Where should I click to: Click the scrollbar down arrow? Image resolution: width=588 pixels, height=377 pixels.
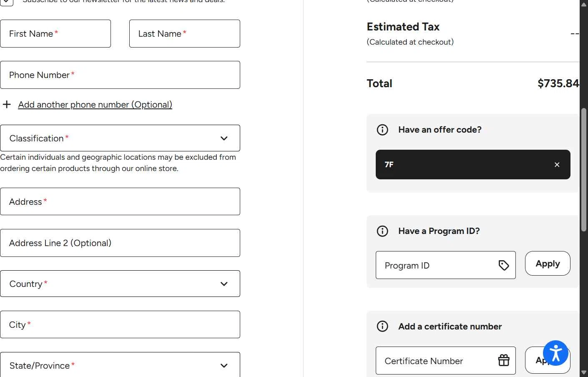click(x=584, y=372)
